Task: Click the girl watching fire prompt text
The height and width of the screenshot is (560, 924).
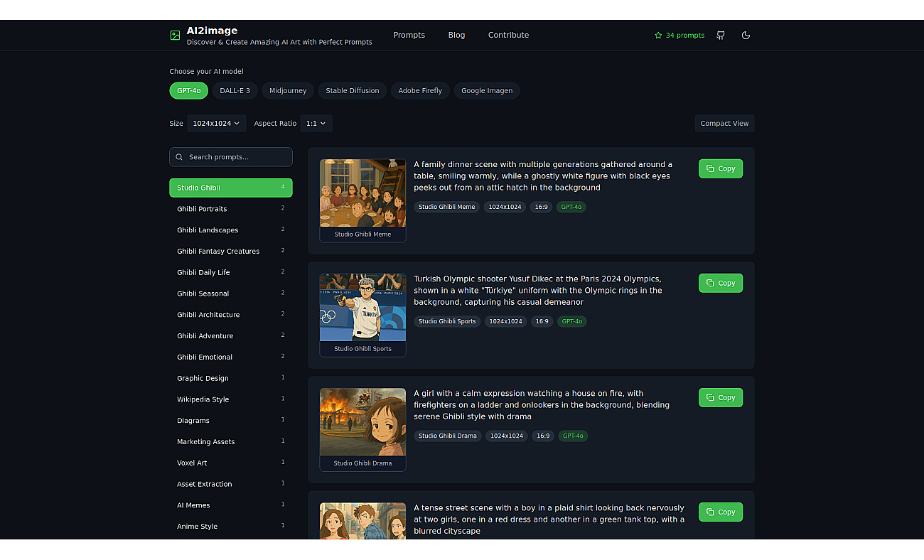Action: [x=542, y=405]
